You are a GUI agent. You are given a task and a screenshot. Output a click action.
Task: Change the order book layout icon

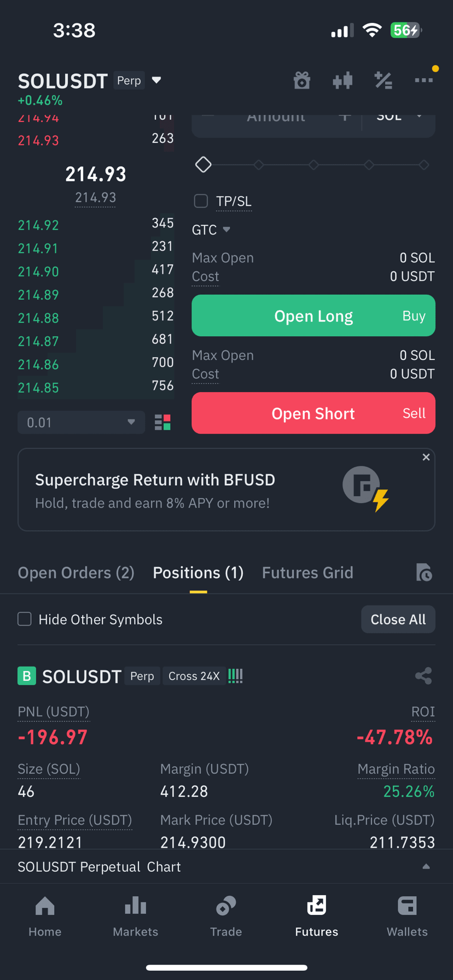coord(162,422)
